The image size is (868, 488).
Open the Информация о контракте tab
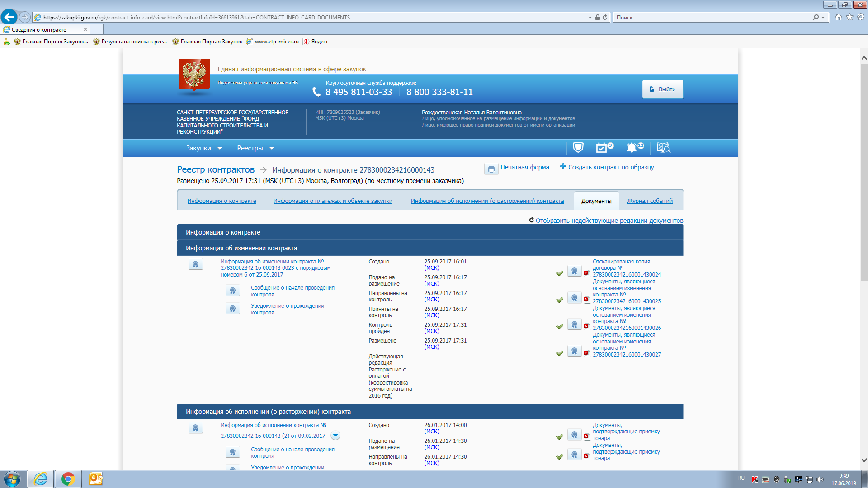click(222, 201)
